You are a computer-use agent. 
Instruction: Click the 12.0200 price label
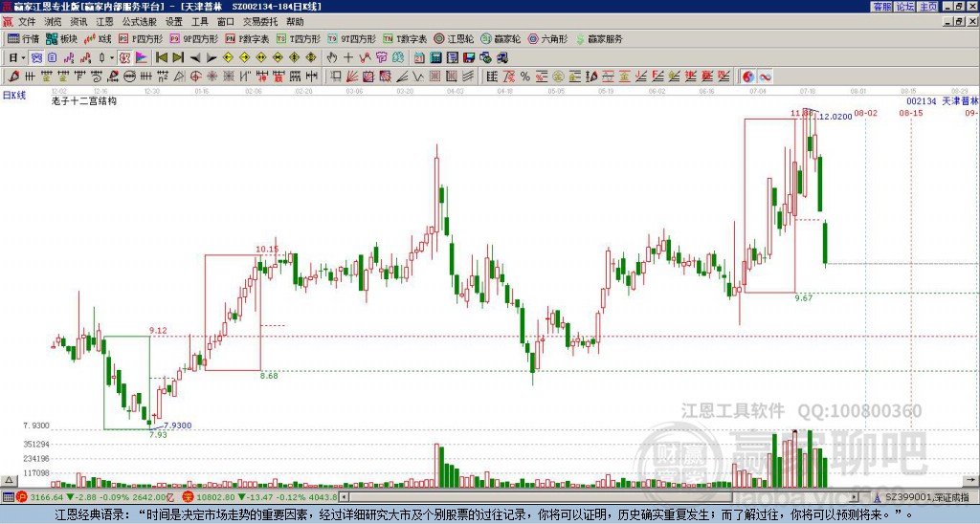point(835,117)
